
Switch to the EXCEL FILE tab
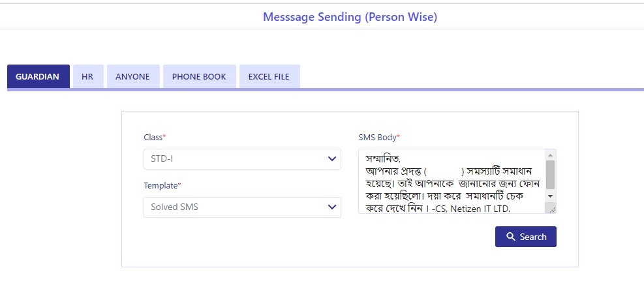[x=269, y=76]
